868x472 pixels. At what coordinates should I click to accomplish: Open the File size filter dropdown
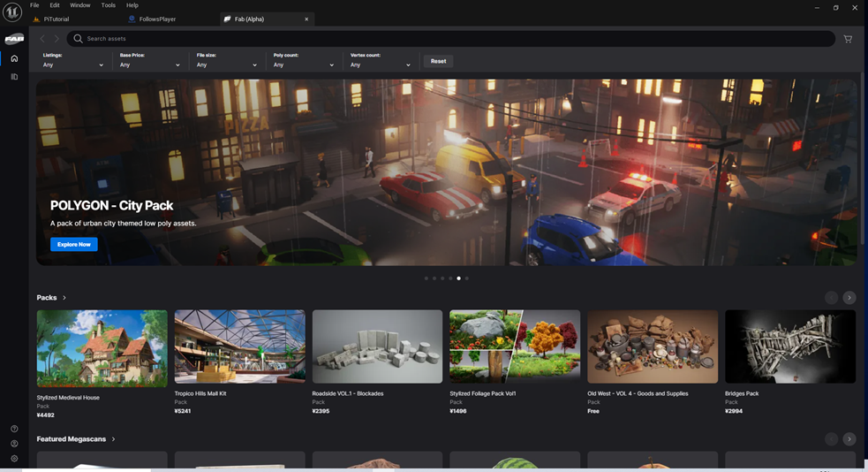226,60
